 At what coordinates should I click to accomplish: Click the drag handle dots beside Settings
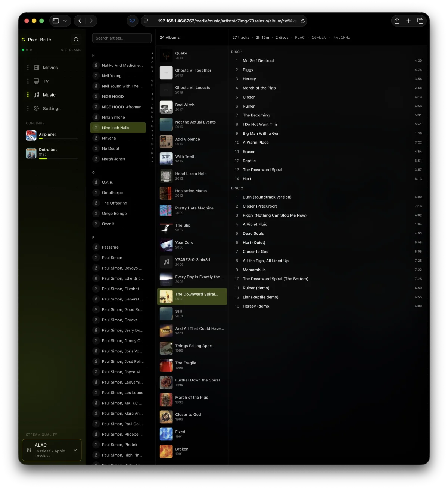click(x=28, y=108)
